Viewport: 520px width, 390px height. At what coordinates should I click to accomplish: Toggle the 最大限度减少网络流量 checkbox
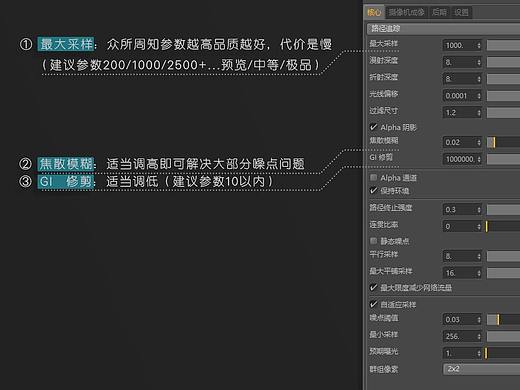373,287
